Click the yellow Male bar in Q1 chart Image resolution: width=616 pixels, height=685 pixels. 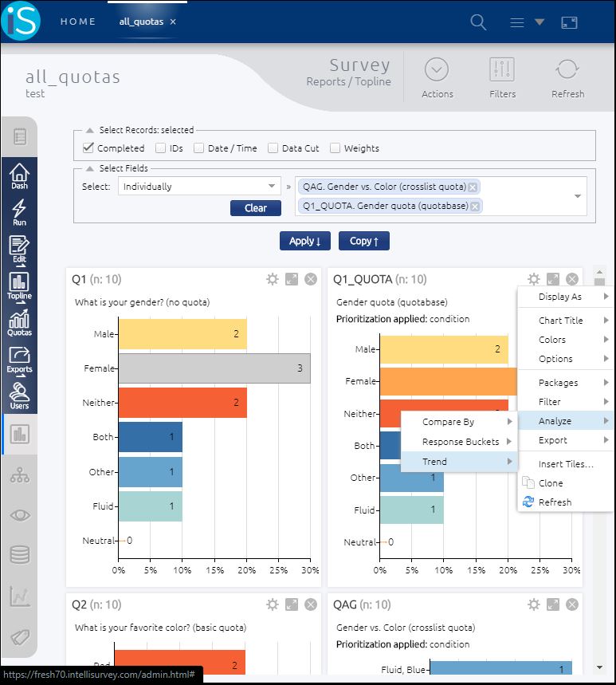click(x=182, y=334)
